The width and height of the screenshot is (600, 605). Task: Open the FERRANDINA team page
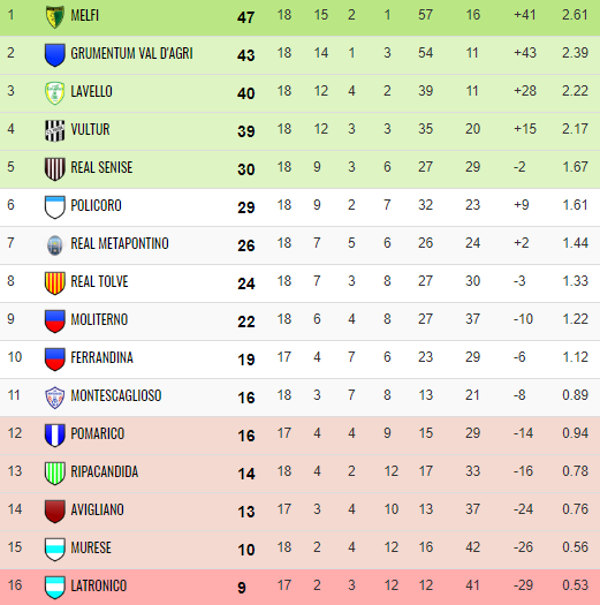click(102, 357)
